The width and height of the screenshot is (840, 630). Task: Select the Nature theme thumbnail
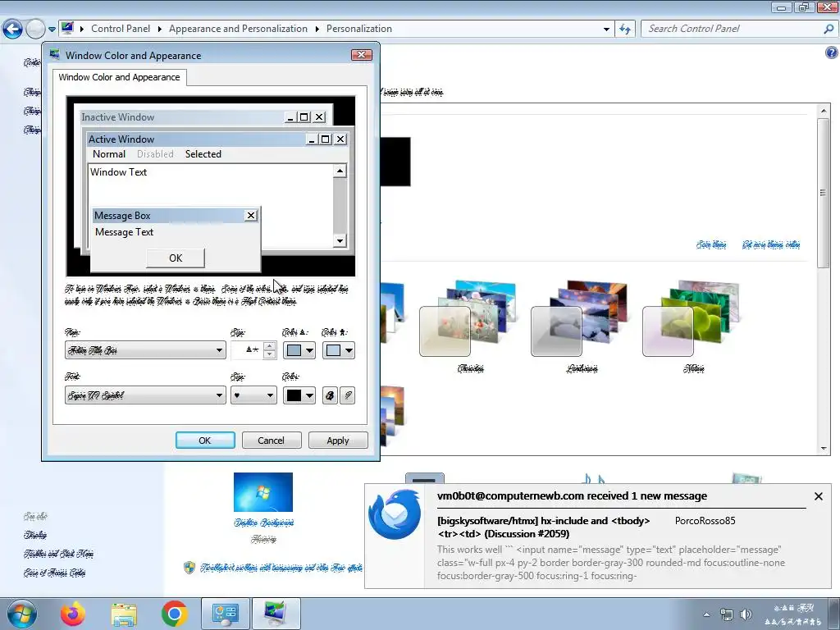pyautogui.click(x=692, y=318)
